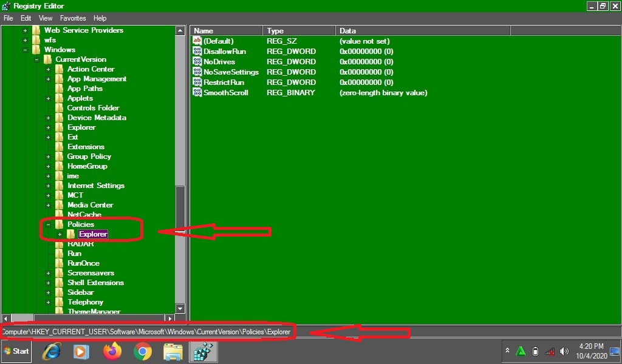Image resolution: width=622 pixels, height=364 pixels.
Task: Collapse the Policies key
Action: 48,224
